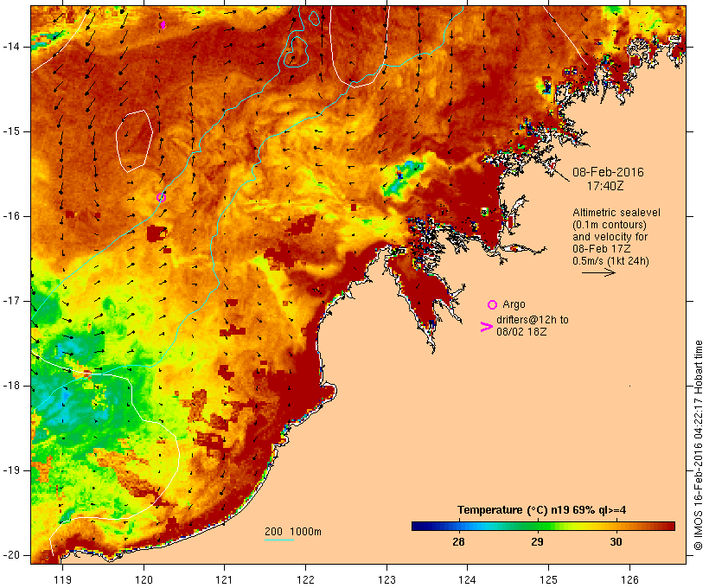709x588 pixels.
Task: Click the 125 longitude axis label
Action: tap(548, 580)
